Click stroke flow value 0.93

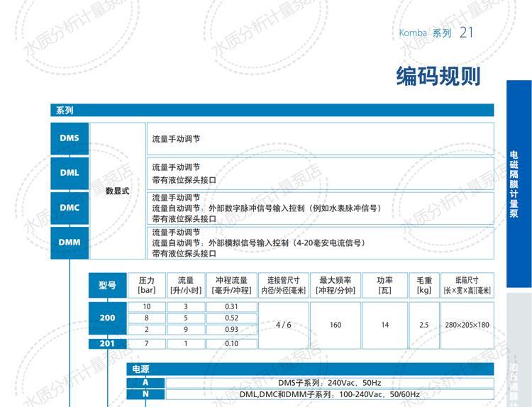(x=232, y=330)
